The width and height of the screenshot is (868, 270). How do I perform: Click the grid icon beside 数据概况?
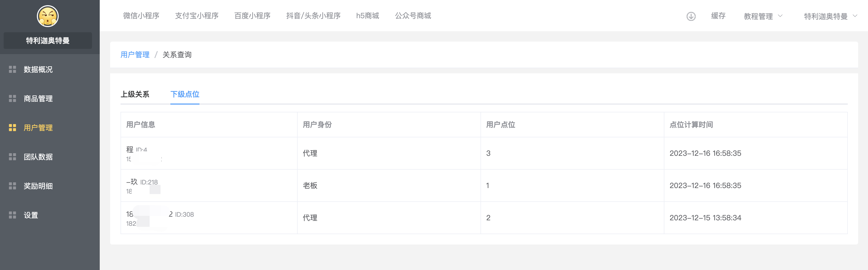[x=12, y=69]
